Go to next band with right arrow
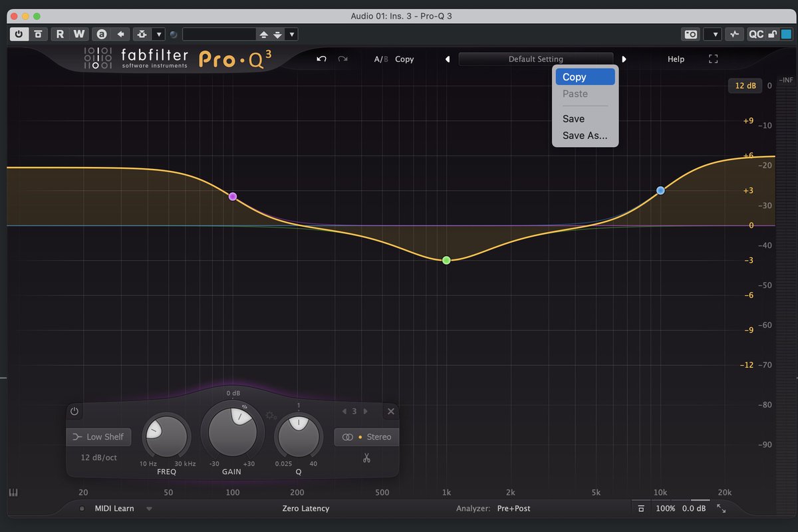Viewport: 798px width, 532px height. (x=366, y=412)
